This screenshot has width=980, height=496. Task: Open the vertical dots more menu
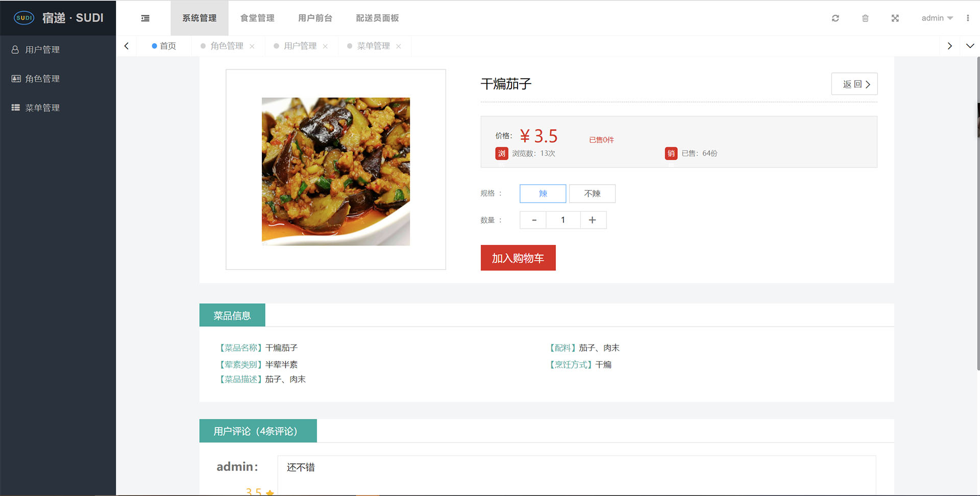point(968,18)
